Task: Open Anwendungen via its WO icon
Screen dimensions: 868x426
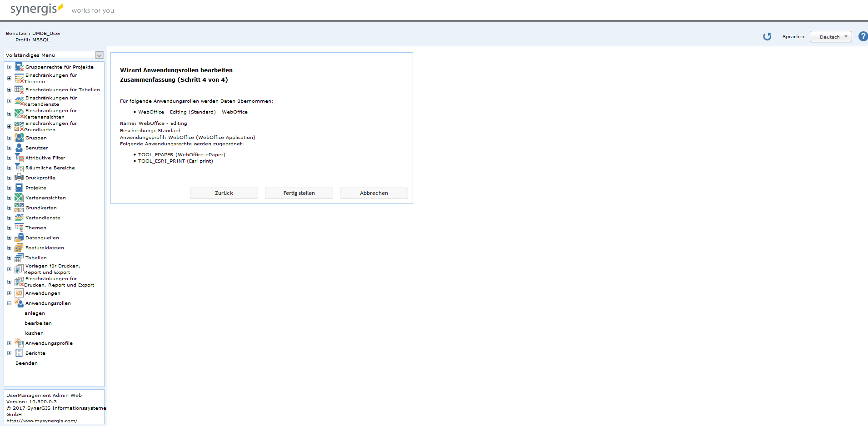Action: (19, 293)
